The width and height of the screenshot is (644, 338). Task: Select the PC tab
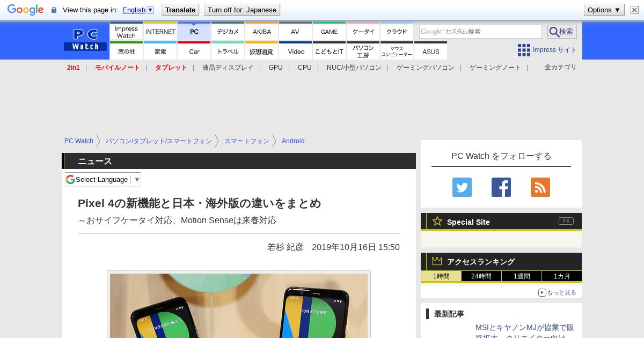click(x=194, y=32)
